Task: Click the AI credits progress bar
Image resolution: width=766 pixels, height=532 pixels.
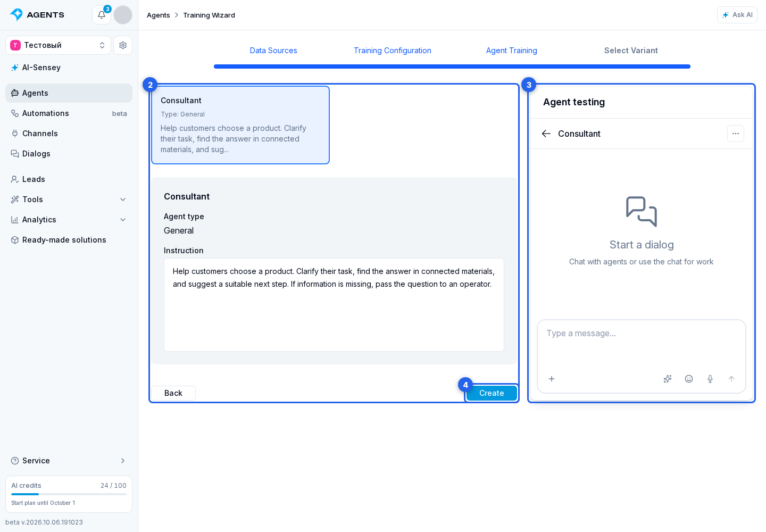Action: coord(69,494)
